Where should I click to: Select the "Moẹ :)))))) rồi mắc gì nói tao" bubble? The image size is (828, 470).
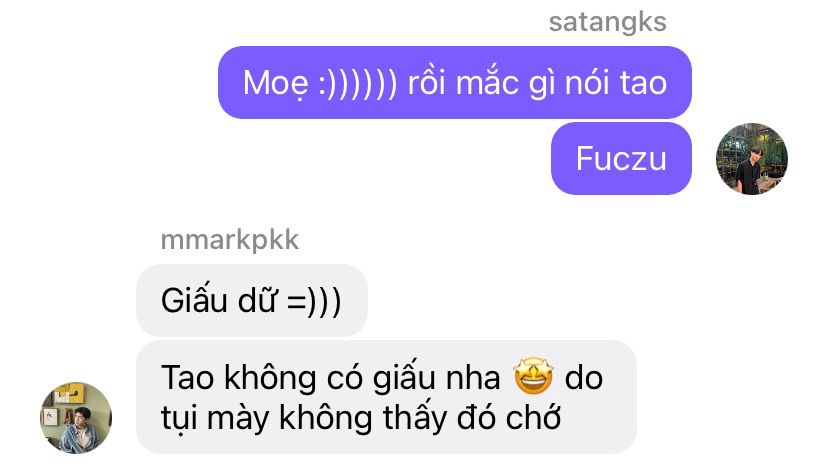(455, 82)
